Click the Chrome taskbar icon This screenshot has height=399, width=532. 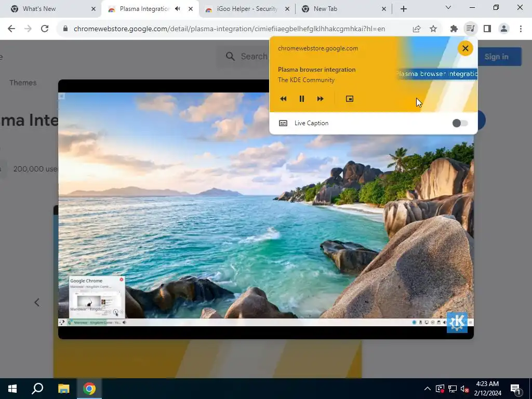[x=89, y=389]
